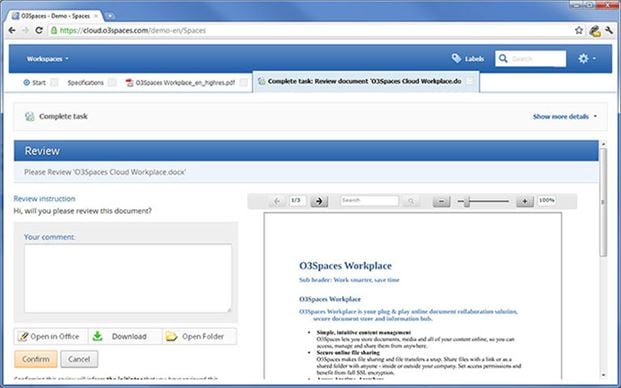Open the settings gear dropdown
The image size is (621, 388).
click(x=587, y=59)
